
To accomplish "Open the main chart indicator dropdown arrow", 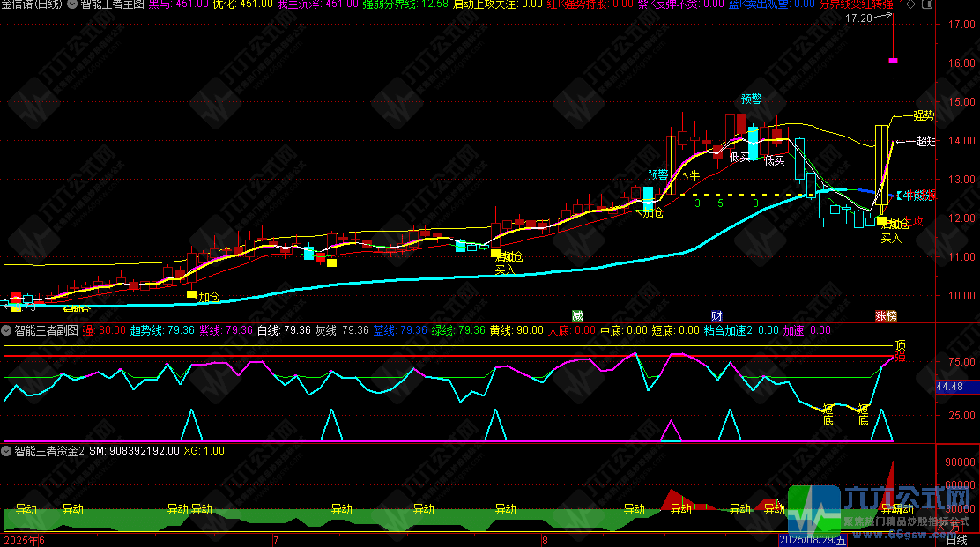I will pos(72,4).
